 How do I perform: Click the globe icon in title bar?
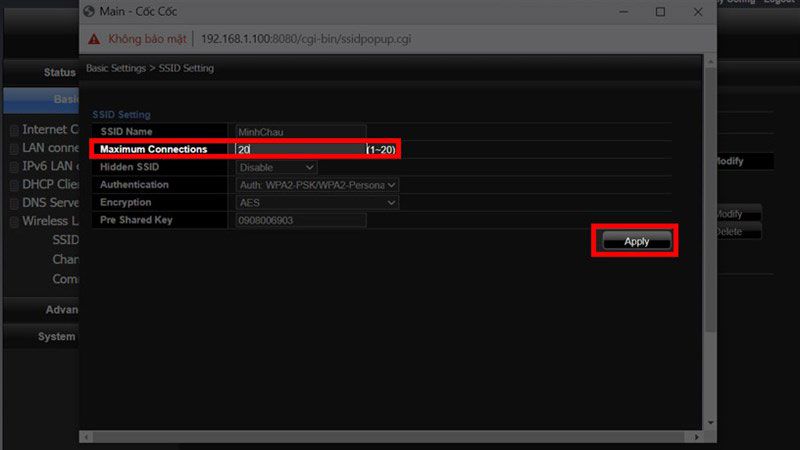[89, 11]
